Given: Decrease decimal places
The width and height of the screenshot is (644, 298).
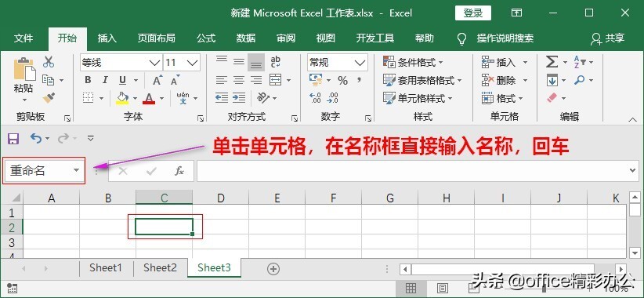Looking at the screenshot, I should click(332, 98).
